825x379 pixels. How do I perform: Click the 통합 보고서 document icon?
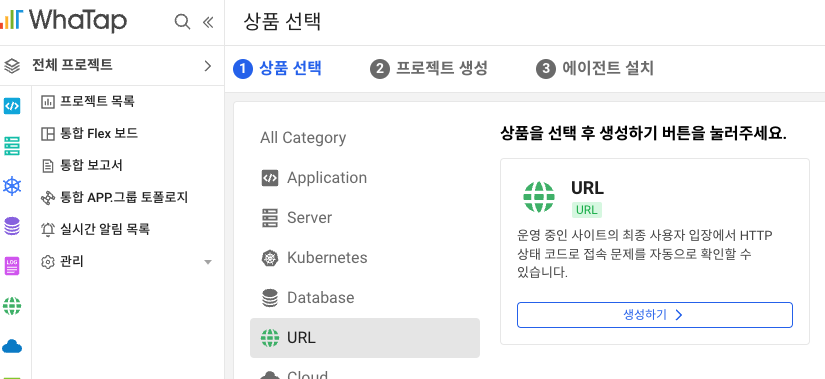click(48, 166)
